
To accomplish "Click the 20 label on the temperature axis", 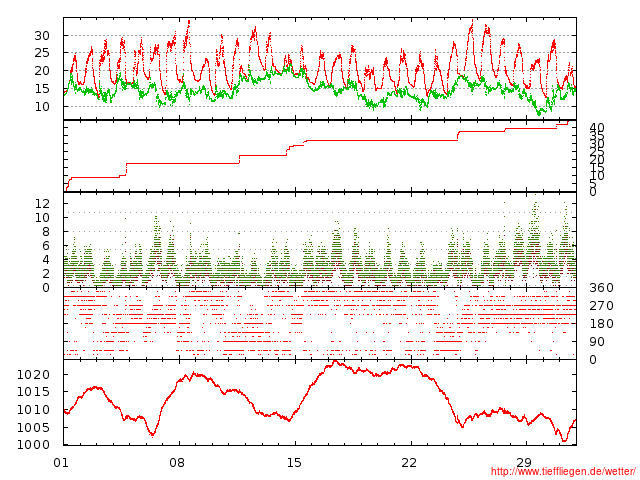I will point(42,71).
